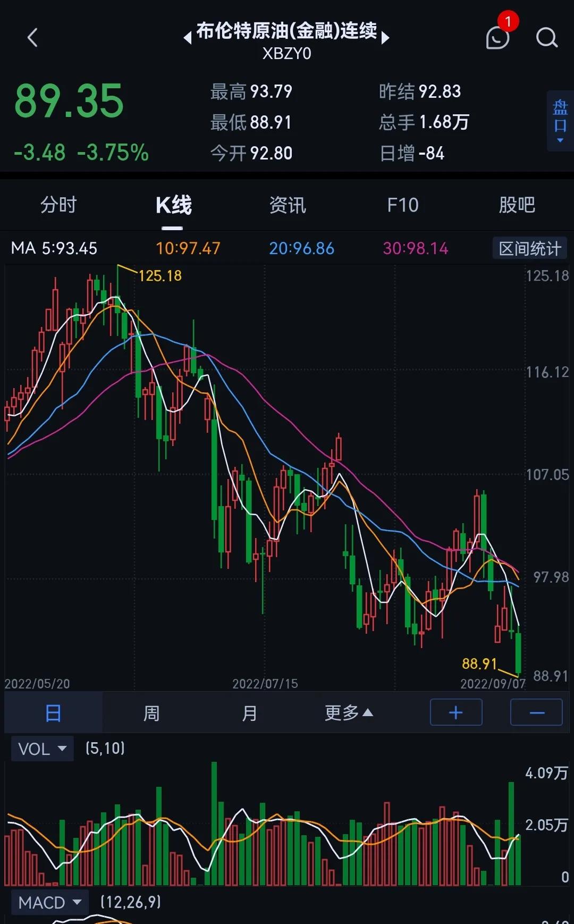This screenshot has width=574, height=924.
Task: Tap the current price 89.35
Action: click(x=69, y=101)
